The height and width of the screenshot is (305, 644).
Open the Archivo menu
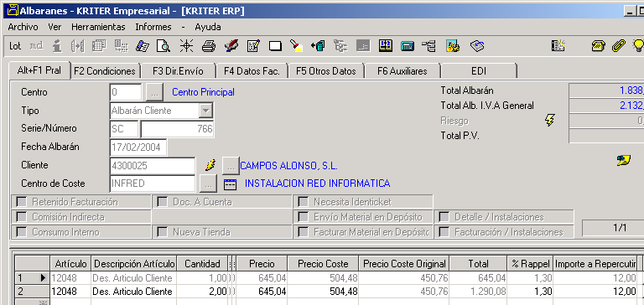23,27
